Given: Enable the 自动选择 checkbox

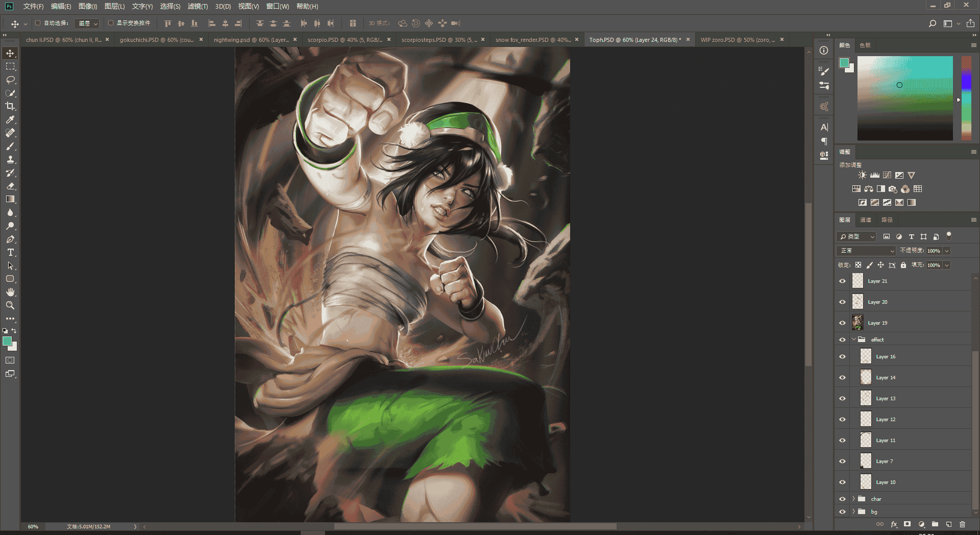Looking at the screenshot, I should [38, 23].
